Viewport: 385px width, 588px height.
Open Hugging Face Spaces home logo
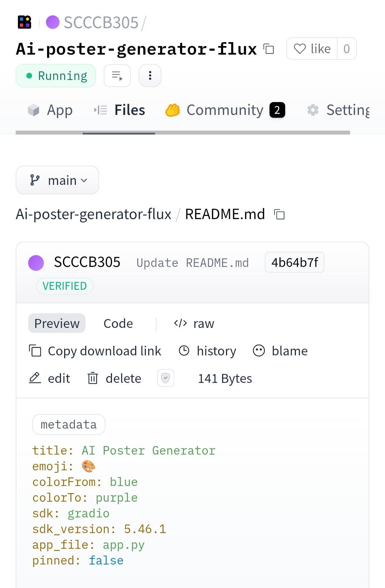[25, 22]
